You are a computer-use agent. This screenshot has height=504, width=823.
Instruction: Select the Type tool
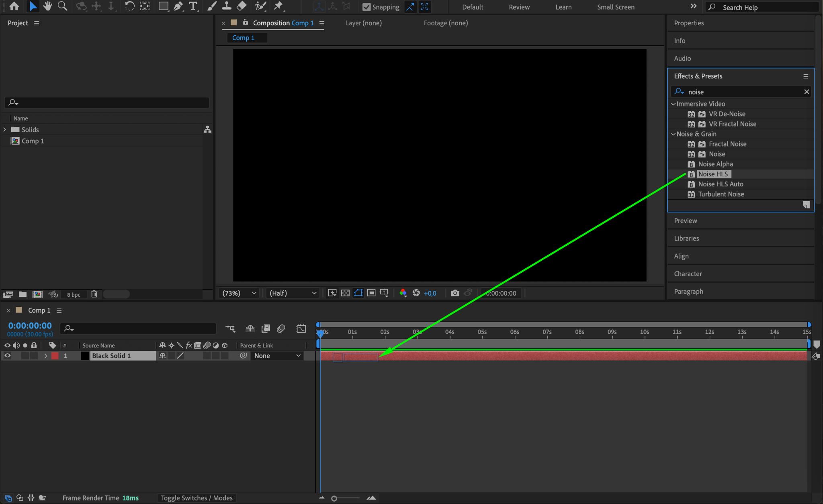(x=193, y=6)
